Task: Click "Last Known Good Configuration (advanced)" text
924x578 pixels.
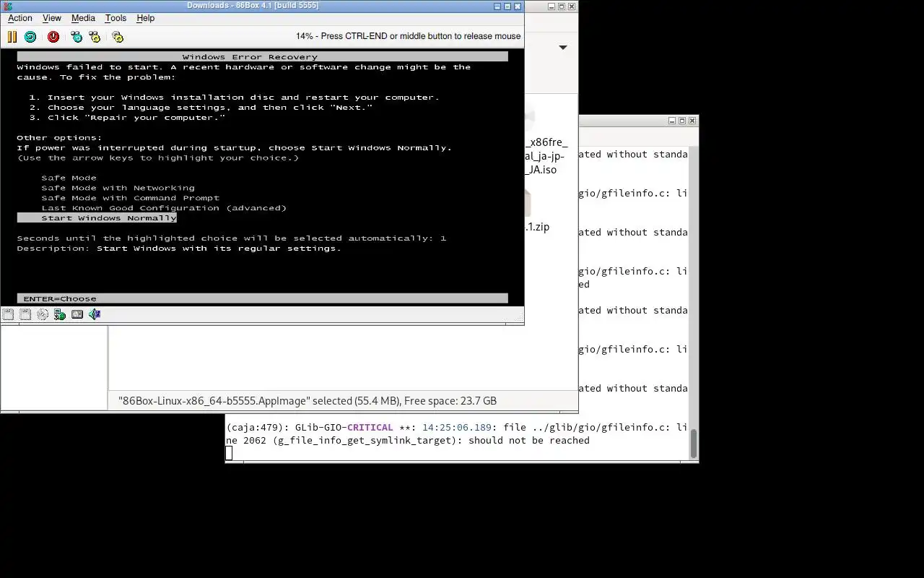Action: click(164, 208)
